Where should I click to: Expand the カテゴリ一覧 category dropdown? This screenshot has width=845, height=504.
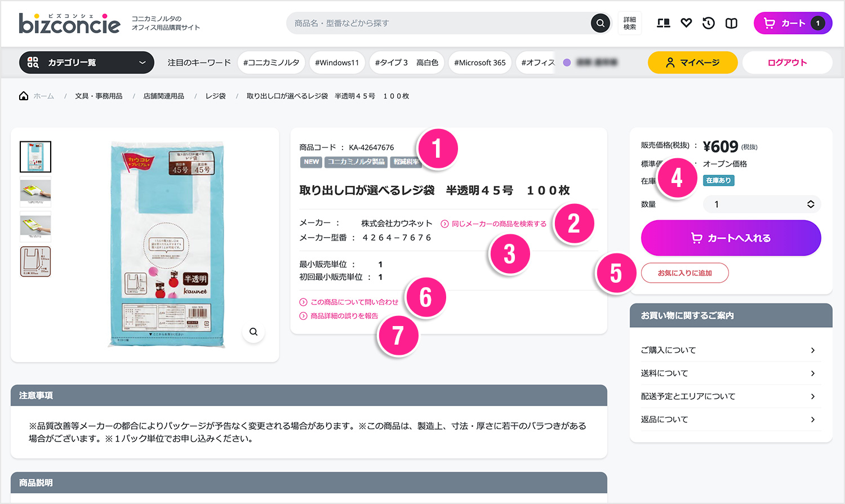[x=87, y=63]
